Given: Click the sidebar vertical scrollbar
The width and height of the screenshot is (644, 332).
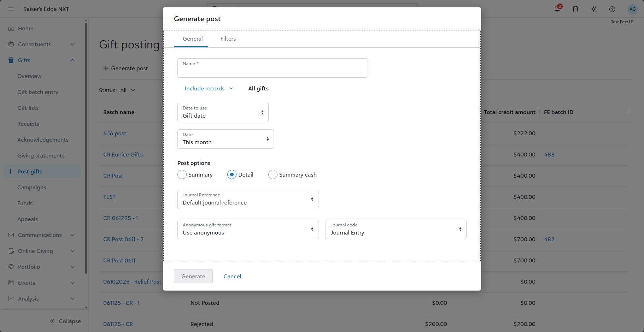Looking at the screenshot, I should click(x=86, y=141).
